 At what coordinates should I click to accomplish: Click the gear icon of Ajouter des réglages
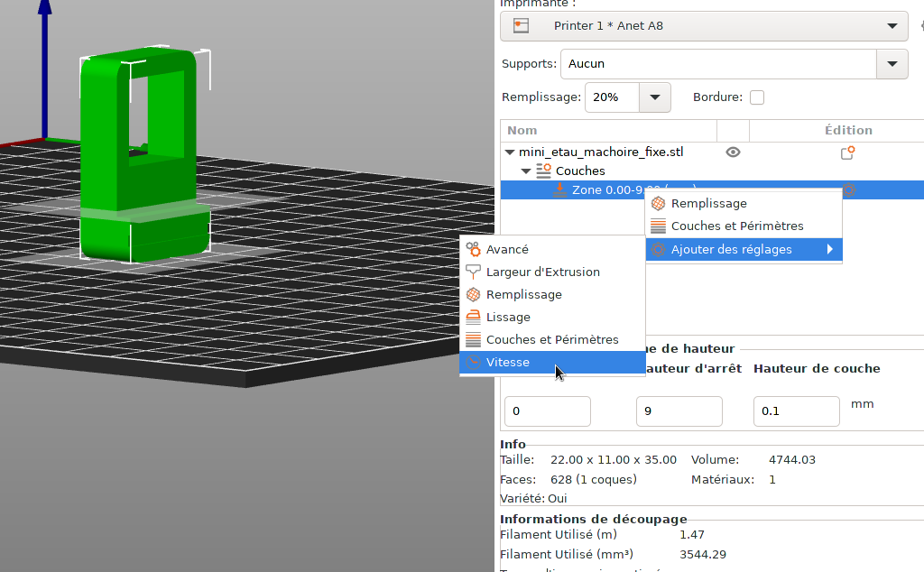point(658,249)
